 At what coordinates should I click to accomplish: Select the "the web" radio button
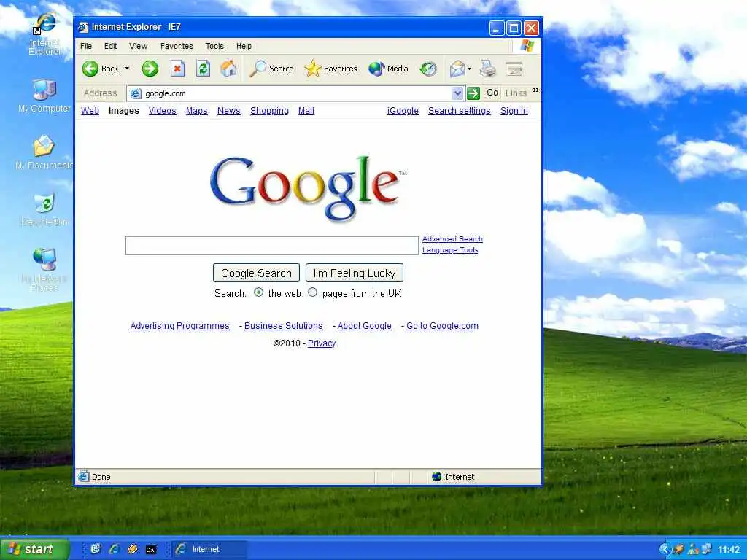click(x=259, y=292)
